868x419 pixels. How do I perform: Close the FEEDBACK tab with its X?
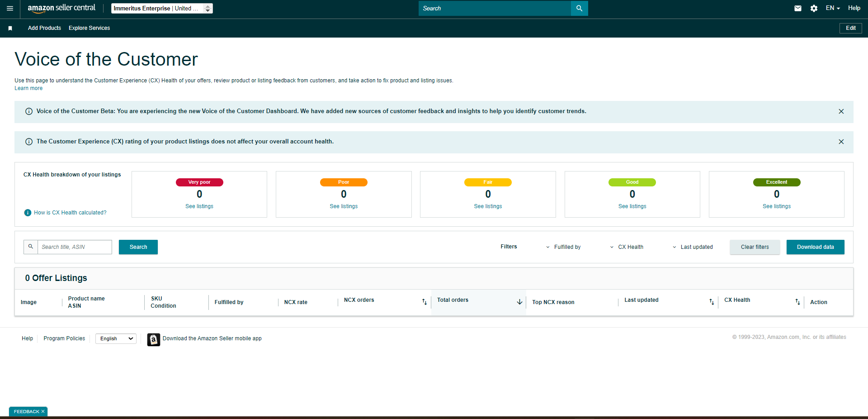(x=43, y=411)
